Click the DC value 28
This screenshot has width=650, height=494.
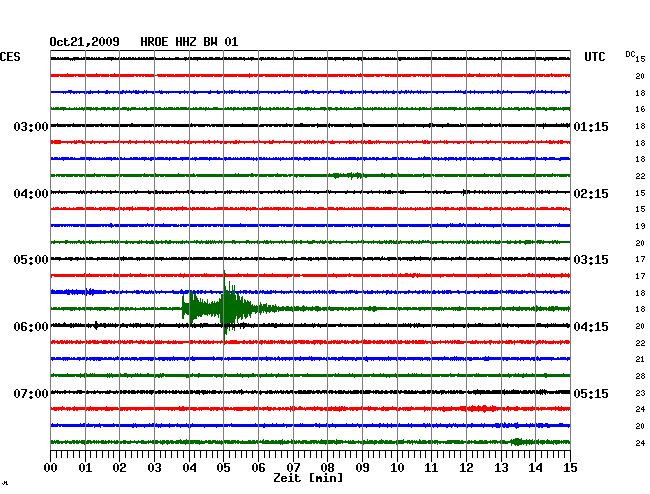pos(640,376)
